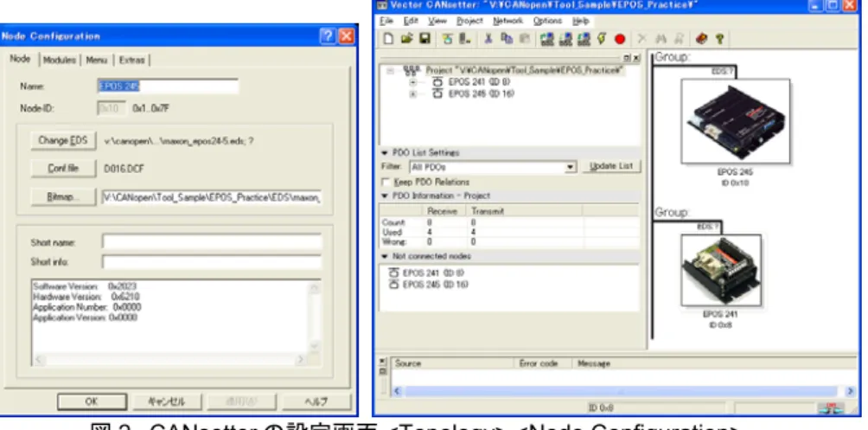Screen dimensions: 868x430
Task: Open the Edit menu
Action: coord(411,21)
